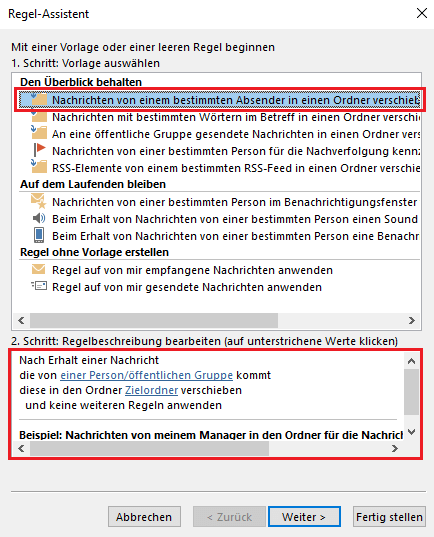The height and width of the screenshot is (537, 434).
Task: Click the RSS-Elemente folder icon
Action: tap(39, 166)
